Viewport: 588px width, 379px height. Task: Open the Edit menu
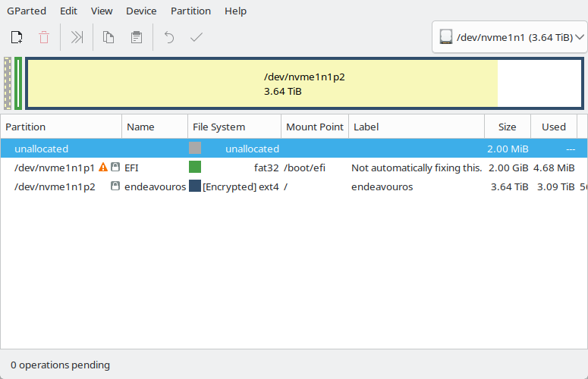pos(68,11)
